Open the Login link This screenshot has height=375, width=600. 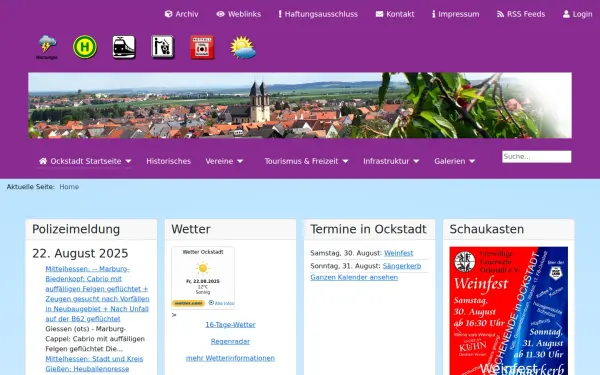coord(582,14)
